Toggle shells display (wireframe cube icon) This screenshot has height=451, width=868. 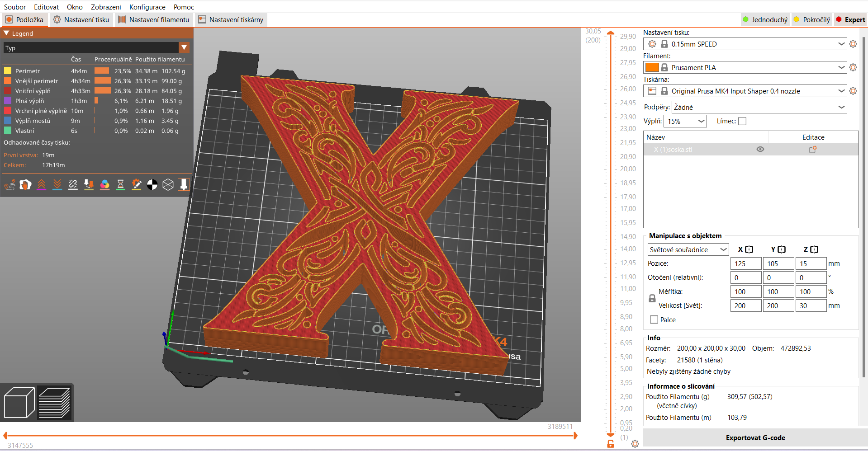(168, 184)
